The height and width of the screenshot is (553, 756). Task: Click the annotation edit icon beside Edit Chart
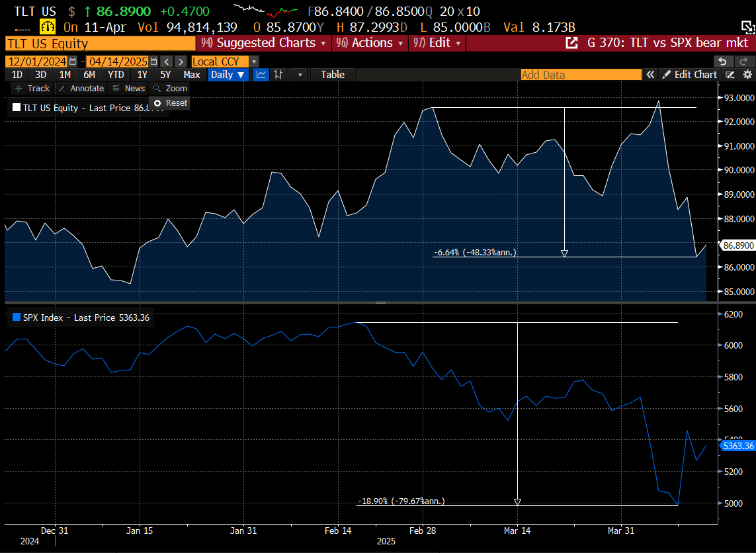(x=730, y=75)
